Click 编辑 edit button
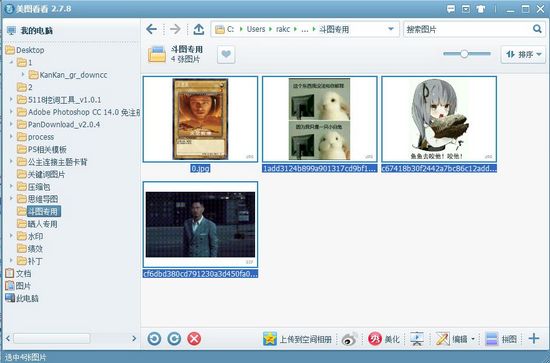The image size is (550, 363). point(451,339)
